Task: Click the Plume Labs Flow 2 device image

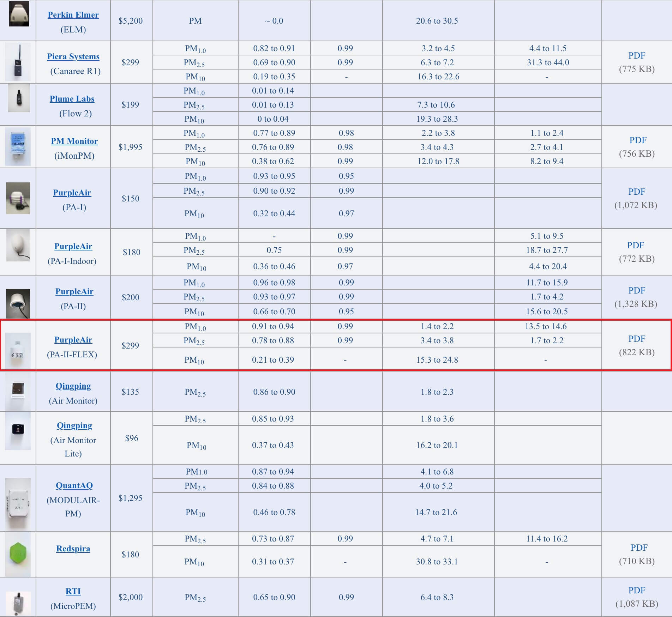Action: click(19, 98)
